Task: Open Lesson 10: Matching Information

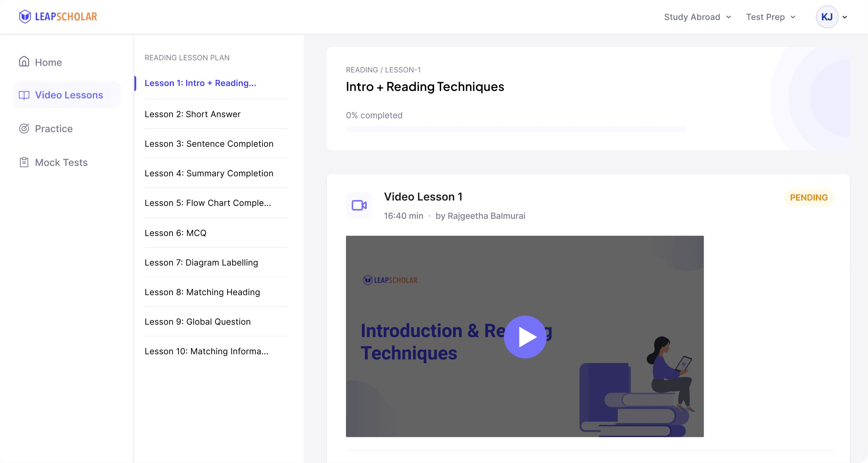Action: [206, 351]
